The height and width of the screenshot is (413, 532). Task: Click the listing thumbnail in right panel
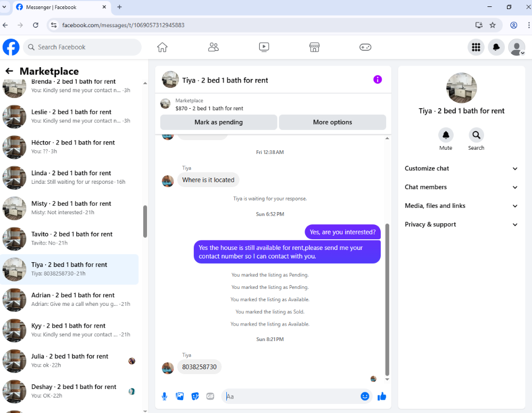tap(461, 88)
